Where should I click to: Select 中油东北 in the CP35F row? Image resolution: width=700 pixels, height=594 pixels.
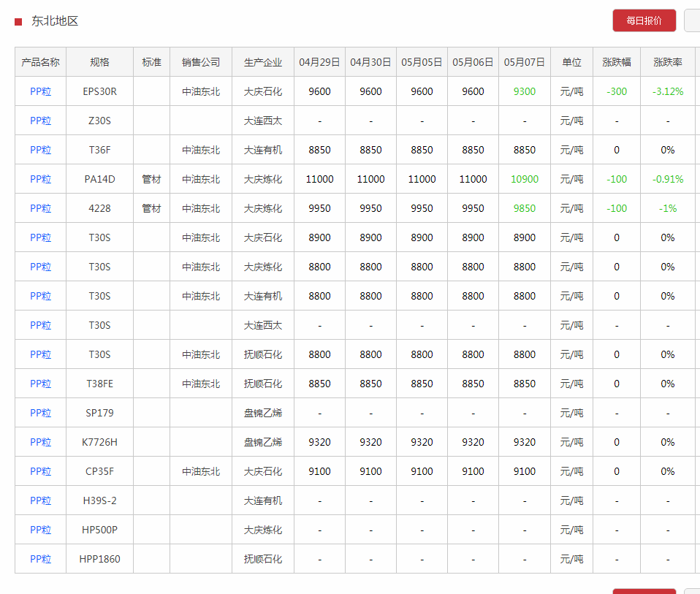(201, 471)
